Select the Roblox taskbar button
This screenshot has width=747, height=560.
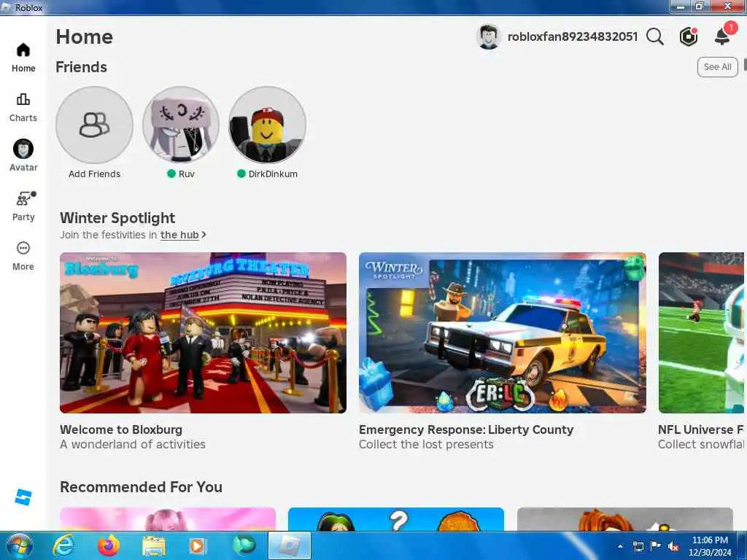[x=290, y=545]
